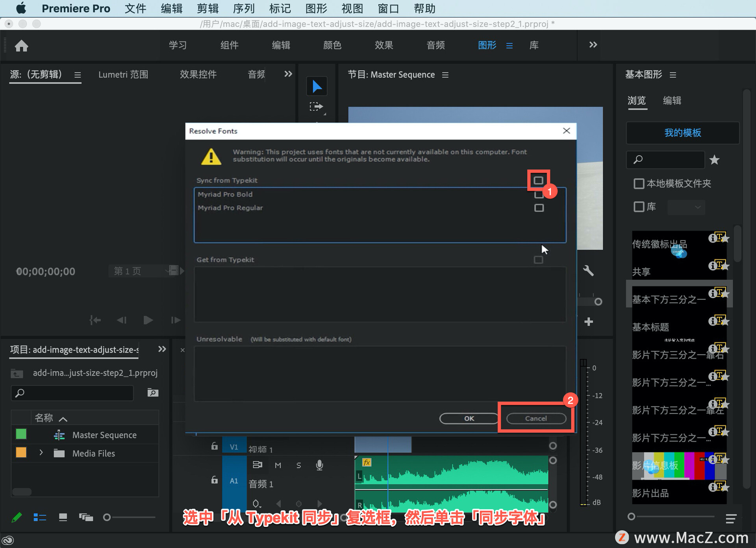Expand the Media Files folder in project panel
Screen dimensions: 756x548
(41, 453)
